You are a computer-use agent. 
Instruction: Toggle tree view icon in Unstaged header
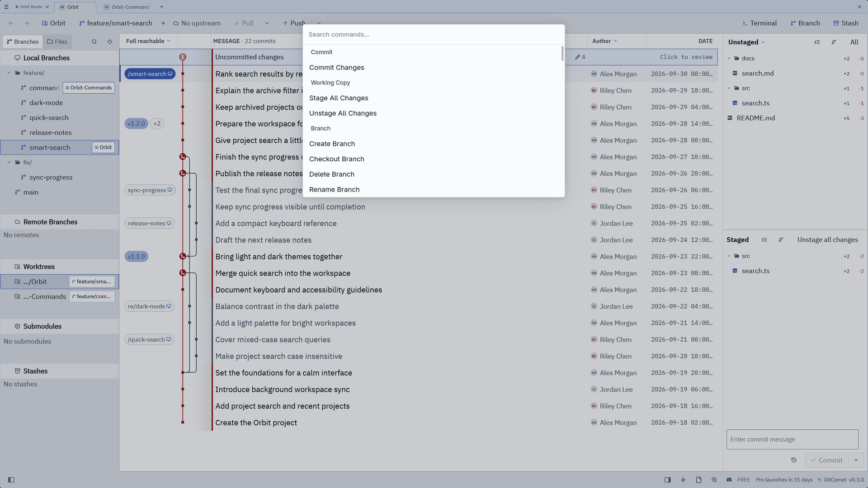point(817,42)
